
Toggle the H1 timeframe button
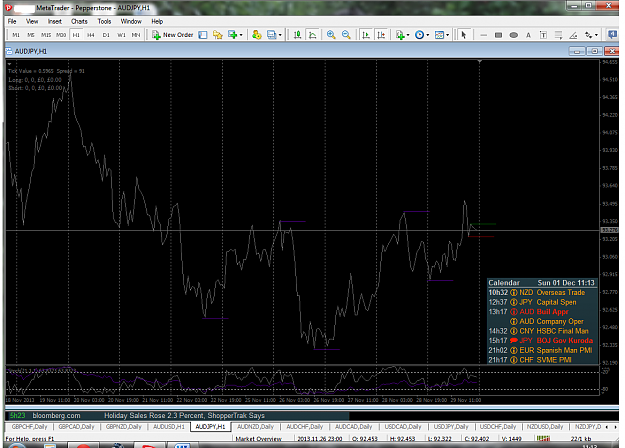(x=76, y=35)
